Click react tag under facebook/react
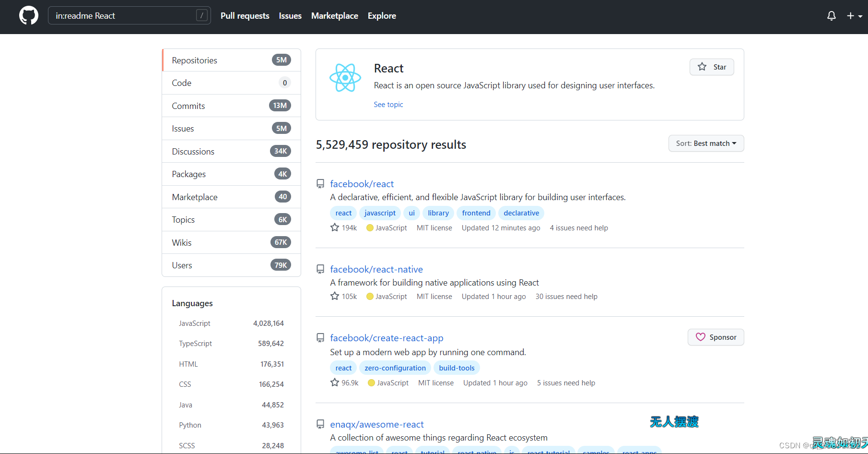This screenshot has width=868, height=454. 343,213
